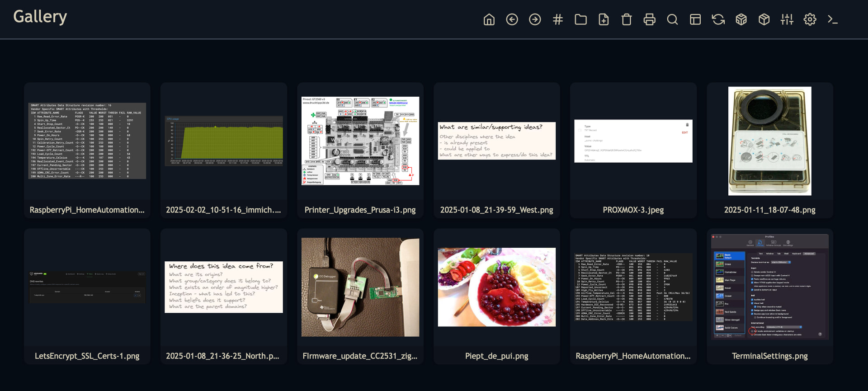Click the Gallery page title
This screenshot has width=868, height=391.
pyautogui.click(x=40, y=17)
